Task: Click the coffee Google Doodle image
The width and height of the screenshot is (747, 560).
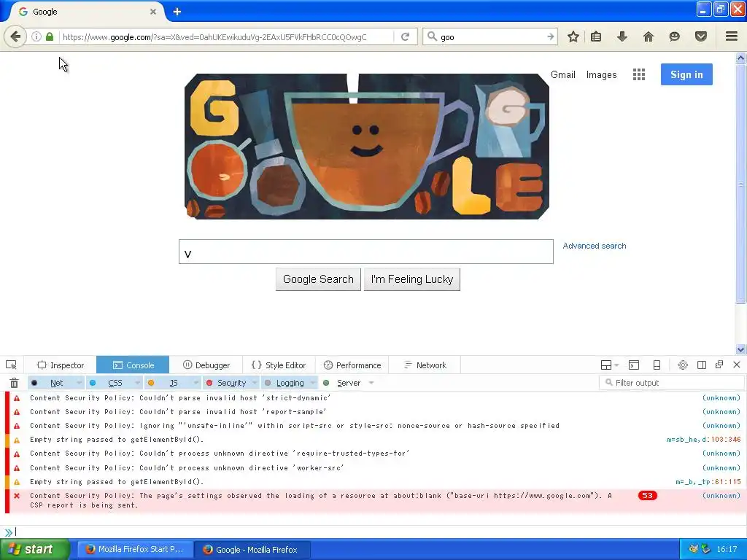Action: coord(367,146)
